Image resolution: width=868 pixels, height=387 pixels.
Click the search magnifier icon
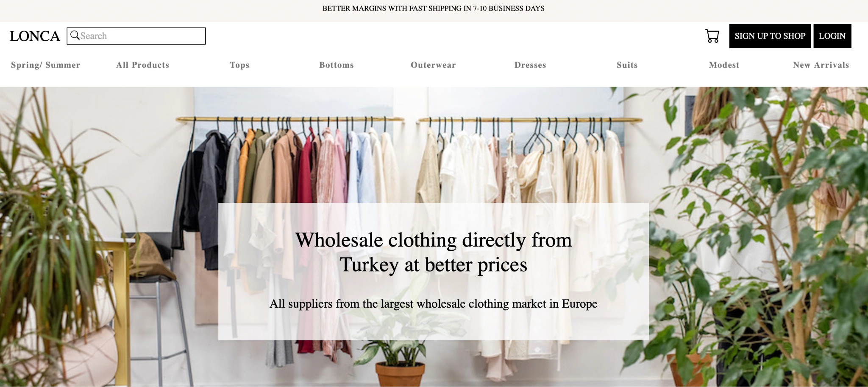point(75,35)
